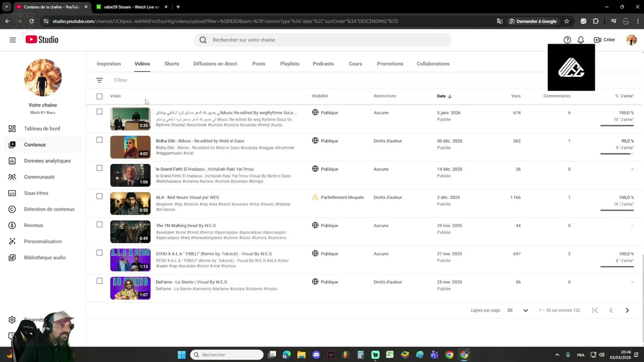This screenshot has height=362, width=644.
Task: Check The TN Walking Dead checkbox
Action: pos(99,224)
